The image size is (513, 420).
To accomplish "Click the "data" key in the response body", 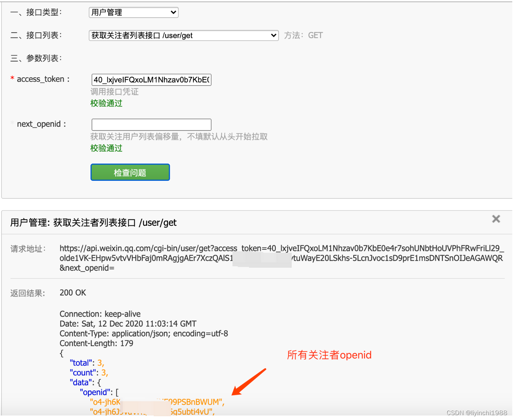I will (81, 382).
